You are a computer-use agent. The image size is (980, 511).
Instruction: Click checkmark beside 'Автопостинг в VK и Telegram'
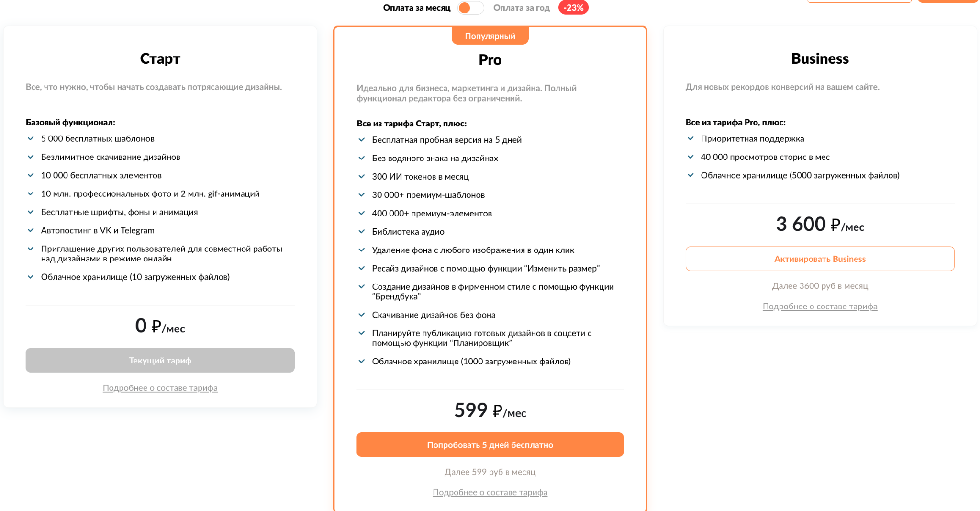[x=31, y=230]
